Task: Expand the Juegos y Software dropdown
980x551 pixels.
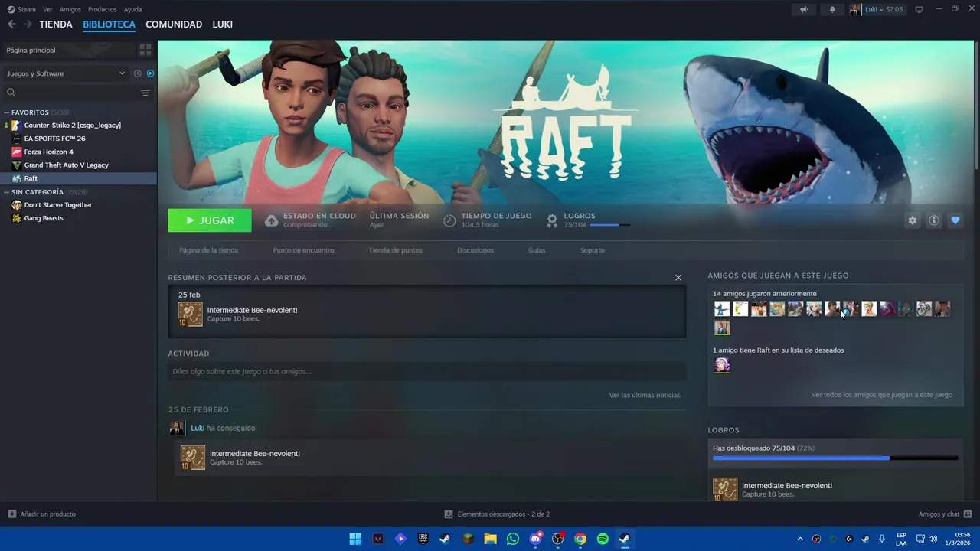Action: (x=66, y=73)
